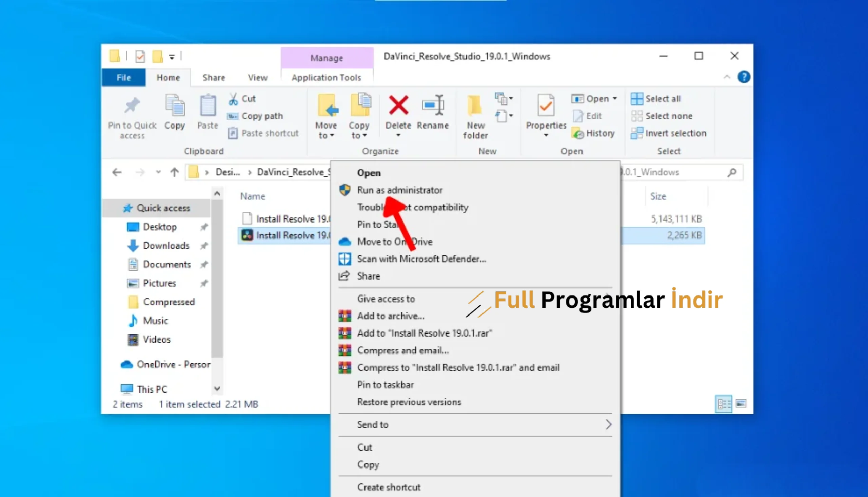The image size is (868, 497).
Task: Expand the Send to submenu
Action: 475,425
